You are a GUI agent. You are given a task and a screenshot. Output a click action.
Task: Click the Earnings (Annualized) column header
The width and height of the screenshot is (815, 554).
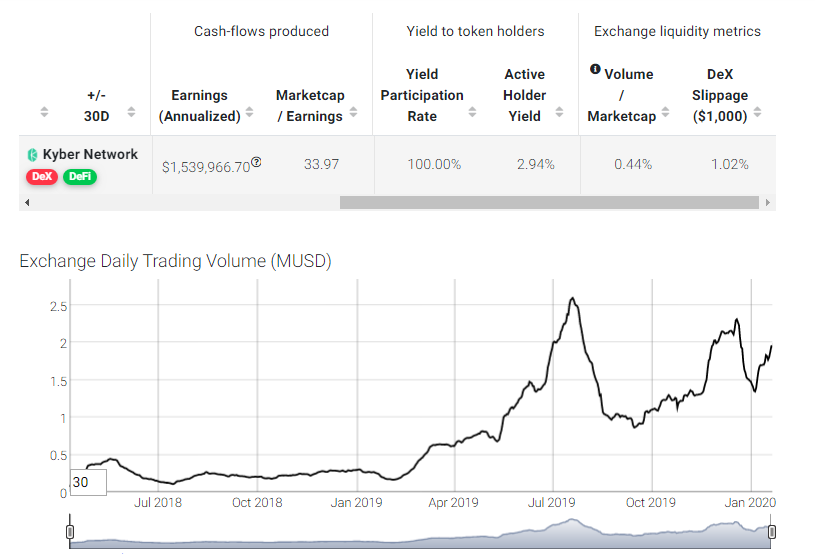coord(200,105)
